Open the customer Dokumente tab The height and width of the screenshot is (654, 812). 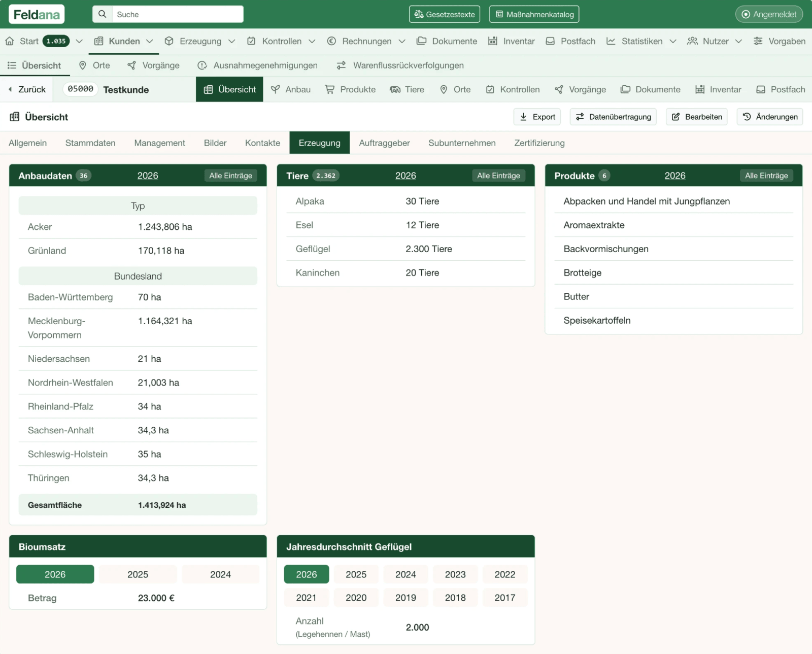[650, 89]
